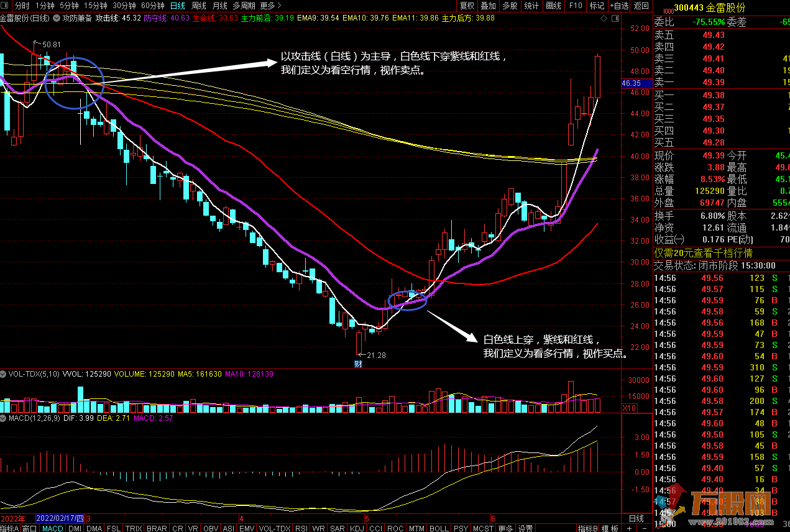790x532 pixels.
Task: Click the 叠加 overlay button
Action: [489, 6]
